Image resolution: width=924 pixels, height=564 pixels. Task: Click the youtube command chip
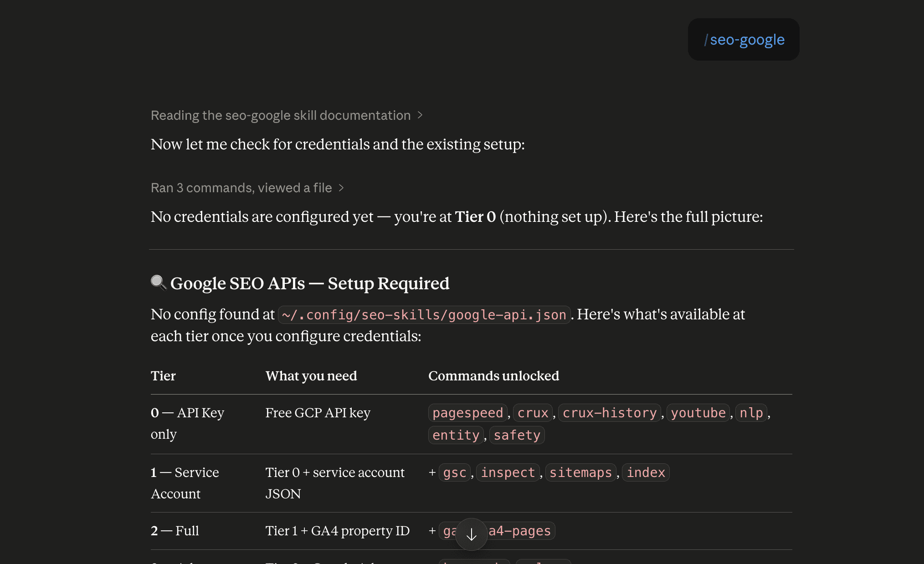698,413
